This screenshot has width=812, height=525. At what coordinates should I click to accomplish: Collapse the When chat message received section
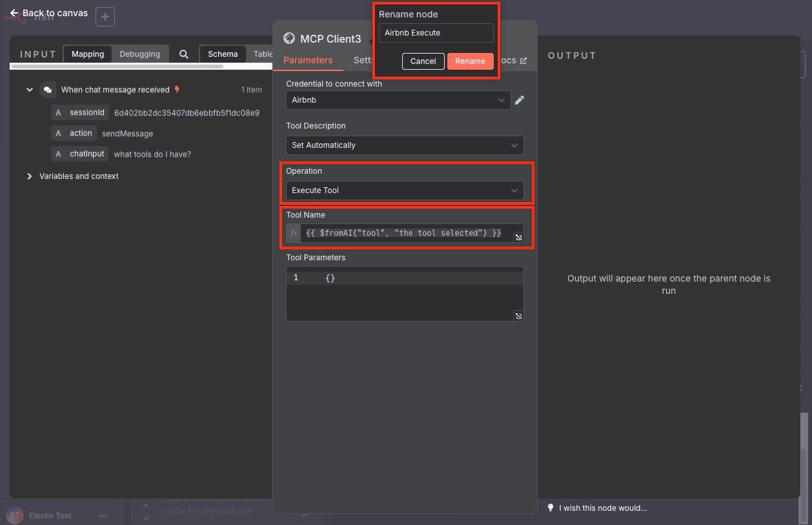pyautogui.click(x=29, y=90)
